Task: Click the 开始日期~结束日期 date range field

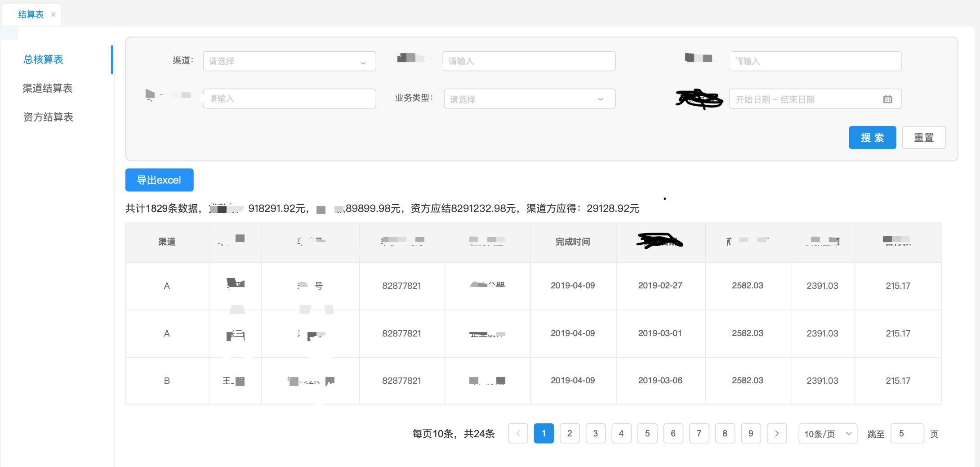Action: (805, 99)
